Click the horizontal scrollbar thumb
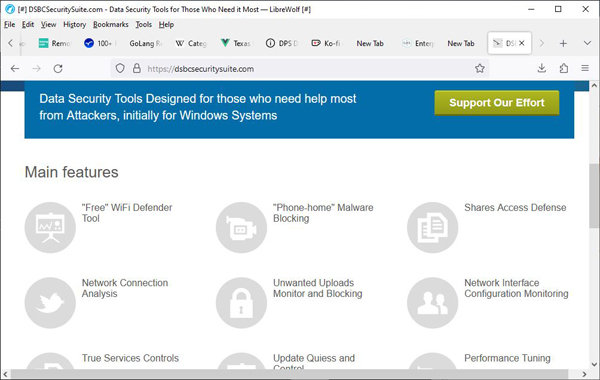 [289, 374]
